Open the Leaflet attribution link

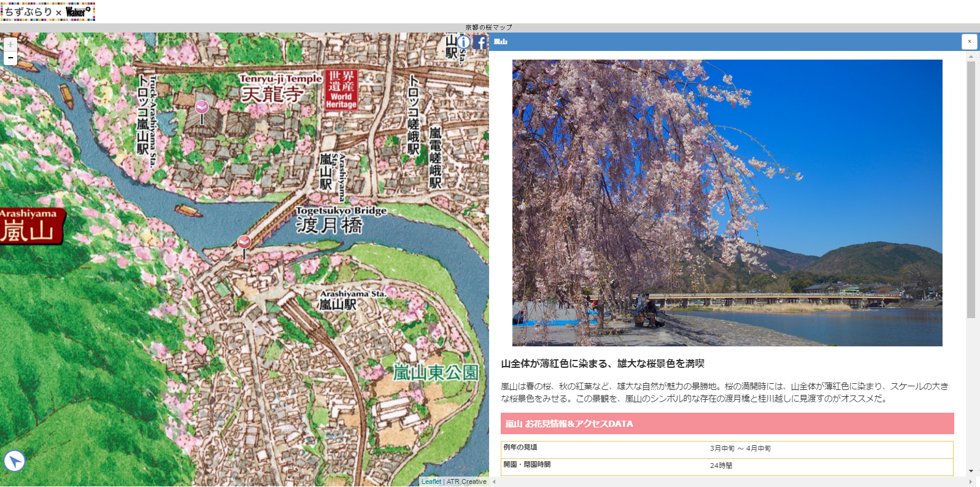click(x=431, y=482)
